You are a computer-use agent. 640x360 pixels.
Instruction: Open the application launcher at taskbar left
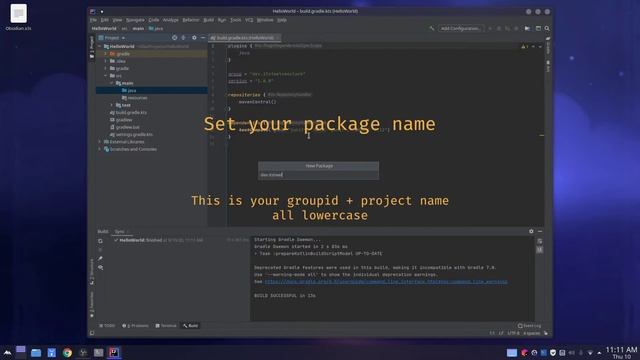click(x=7, y=352)
